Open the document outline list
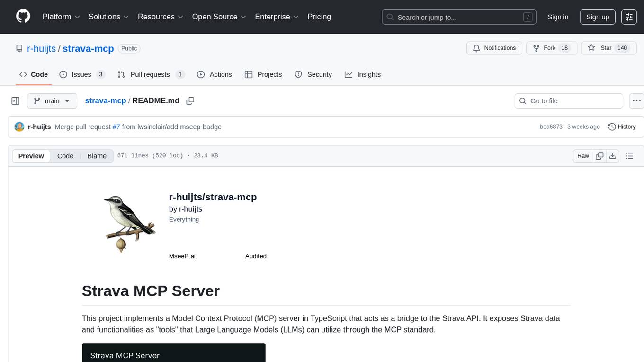The image size is (644, 362). 629,156
